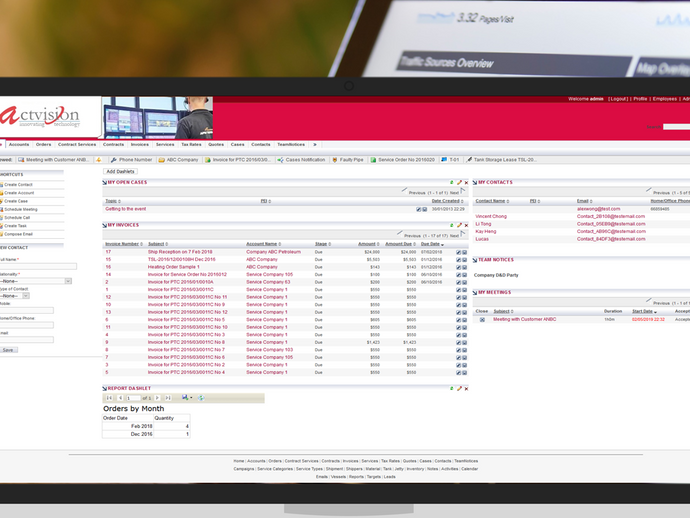Click the Faulty Pipe recently viewed item
690x518 pixels.
(x=351, y=160)
